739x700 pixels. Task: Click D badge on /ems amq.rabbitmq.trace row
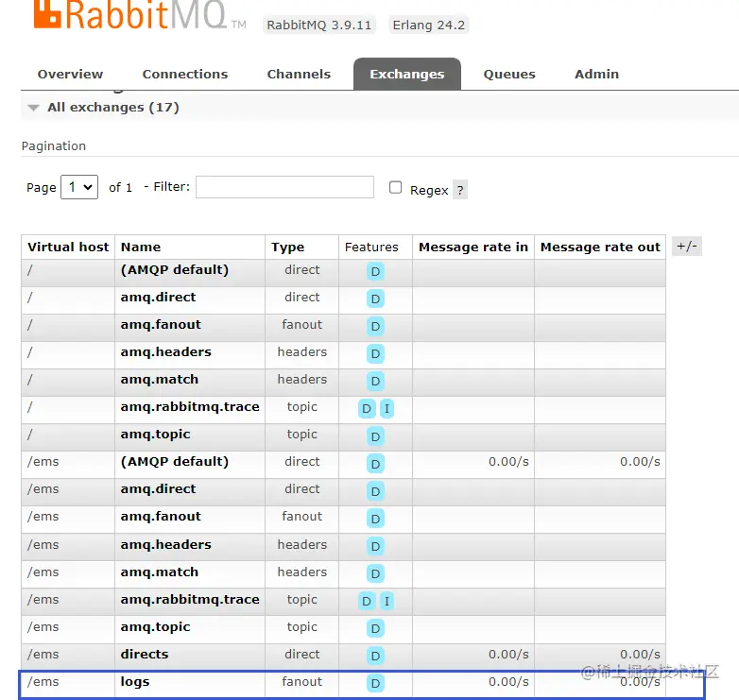point(367,601)
